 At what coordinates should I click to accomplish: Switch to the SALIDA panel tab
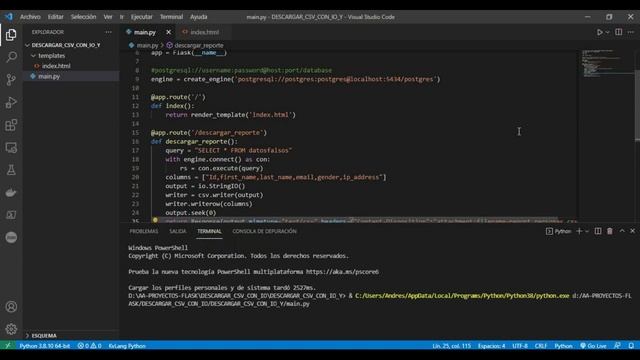pos(178,231)
